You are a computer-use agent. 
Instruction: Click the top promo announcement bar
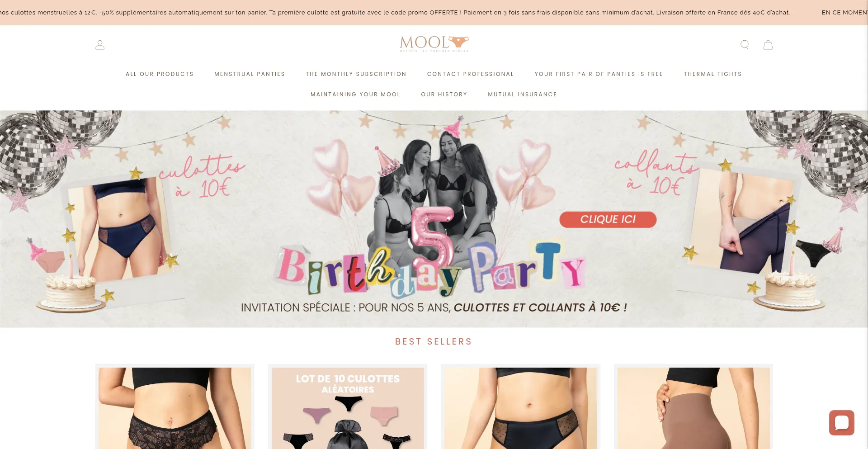pos(434,13)
